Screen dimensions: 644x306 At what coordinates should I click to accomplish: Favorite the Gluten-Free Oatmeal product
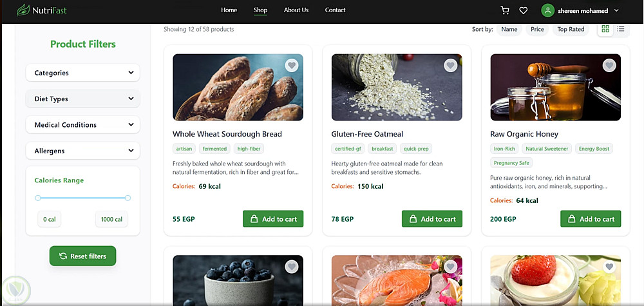(450, 65)
